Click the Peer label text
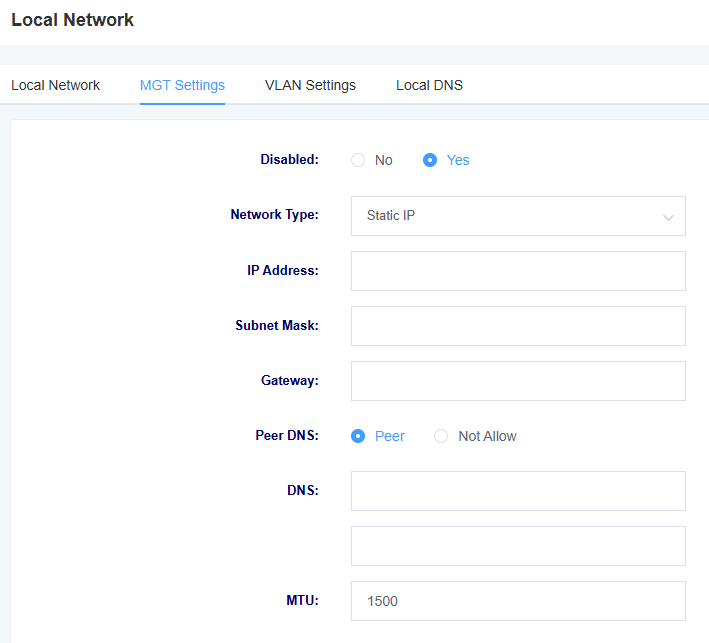Screen dimensions: 709x643 tap(390, 436)
